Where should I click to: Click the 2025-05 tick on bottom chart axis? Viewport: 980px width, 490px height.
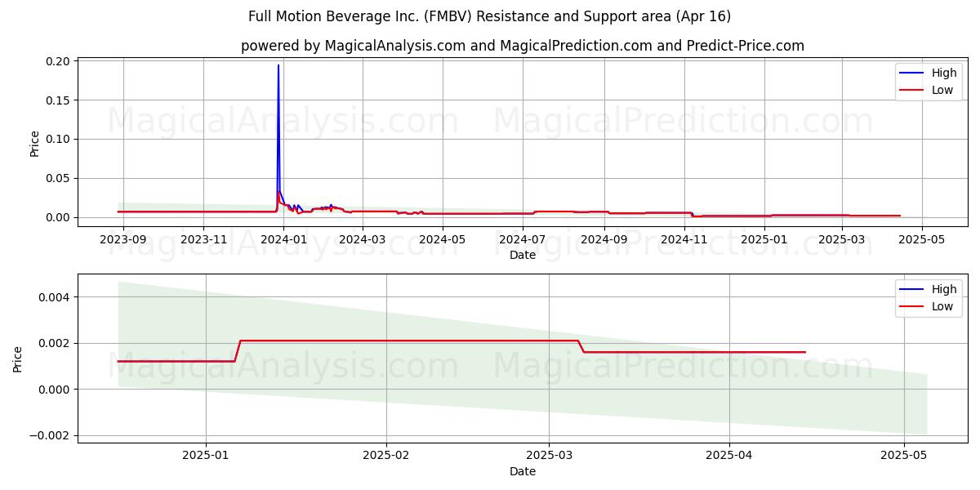[903, 456]
